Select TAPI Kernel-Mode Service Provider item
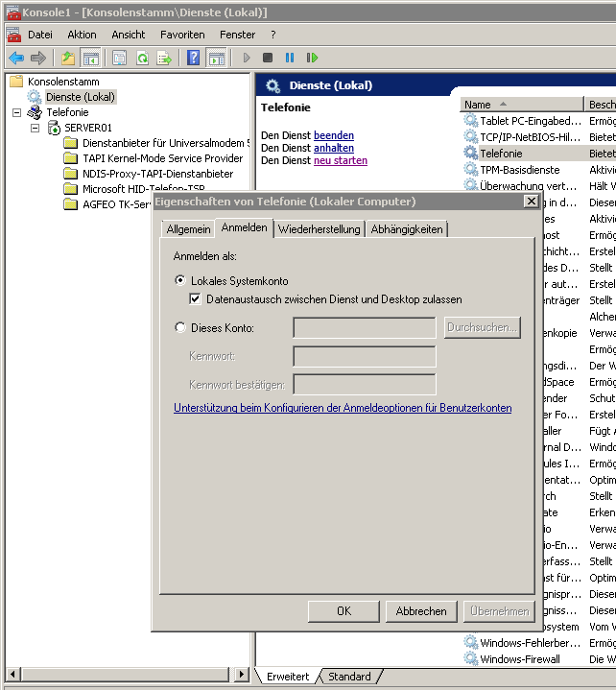616x690 pixels. (162, 158)
